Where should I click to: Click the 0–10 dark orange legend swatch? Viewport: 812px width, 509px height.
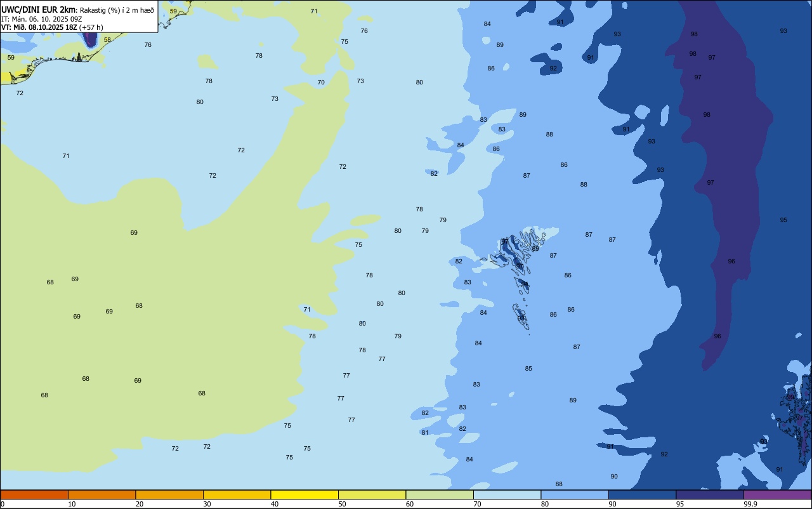(x=34, y=494)
